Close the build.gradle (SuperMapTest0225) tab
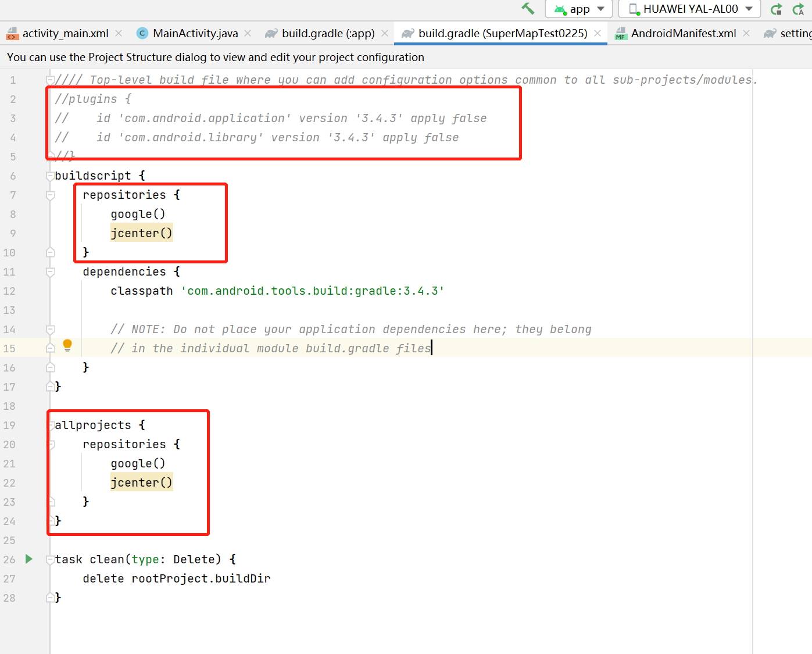The width and height of the screenshot is (812, 654). tap(598, 33)
